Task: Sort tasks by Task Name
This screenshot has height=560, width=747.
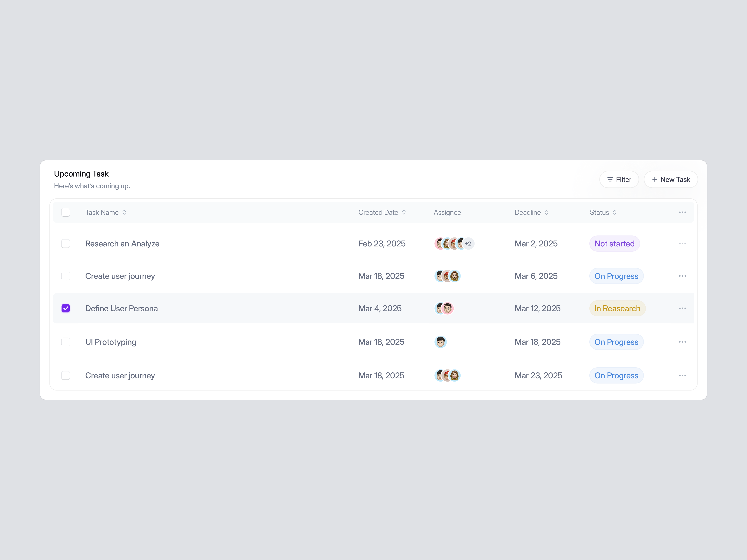Action: tap(124, 212)
